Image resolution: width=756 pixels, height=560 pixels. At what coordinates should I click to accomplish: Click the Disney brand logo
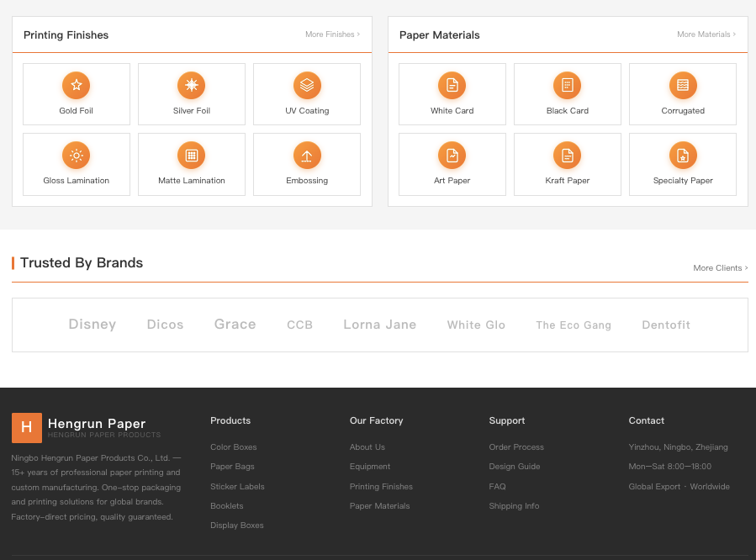point(93,325)
